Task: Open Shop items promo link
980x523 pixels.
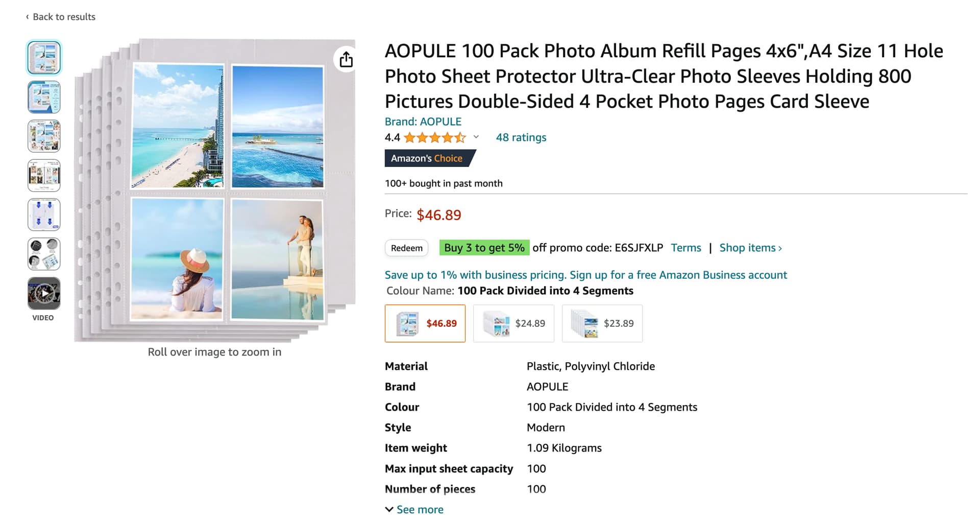Action: (x=750, y=248)
